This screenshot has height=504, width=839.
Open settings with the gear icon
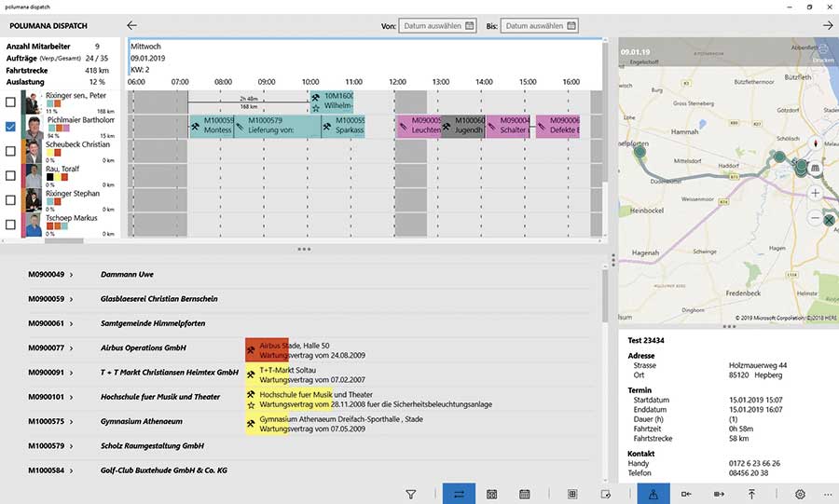point(800,495)
